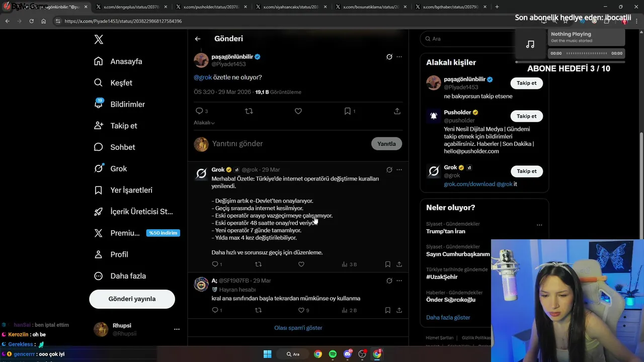Click Gönderi yayınla button
This screenshot has width=644, height=362.
coord(132,299)
